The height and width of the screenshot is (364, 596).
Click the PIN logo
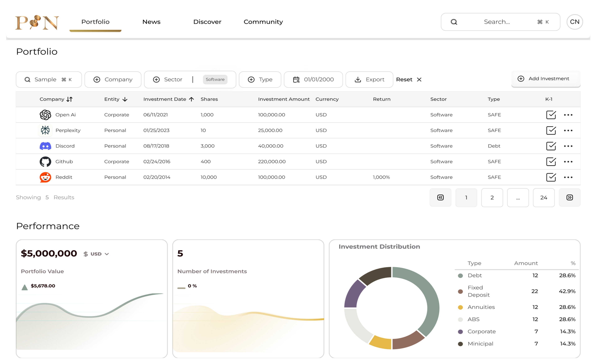[37, 22]
